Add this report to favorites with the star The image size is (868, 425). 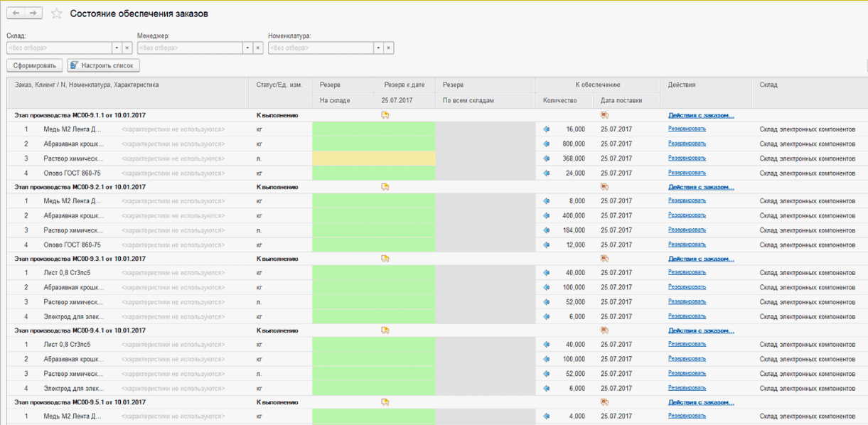tap(57, 14)
